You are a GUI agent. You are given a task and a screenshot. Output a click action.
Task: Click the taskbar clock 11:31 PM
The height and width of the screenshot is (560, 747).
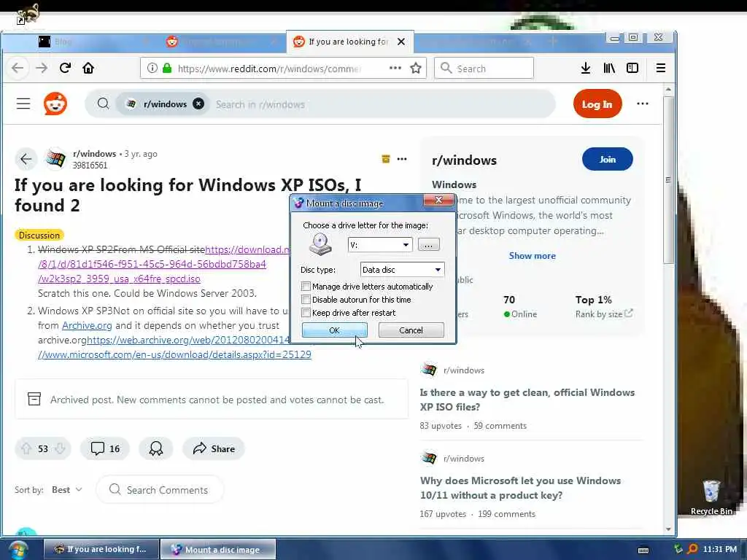point(719,549)
